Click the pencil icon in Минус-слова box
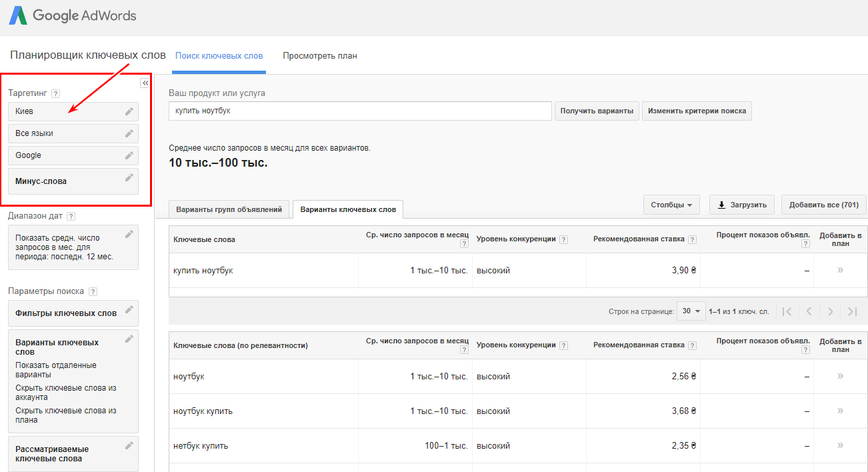 pos(129,177)
